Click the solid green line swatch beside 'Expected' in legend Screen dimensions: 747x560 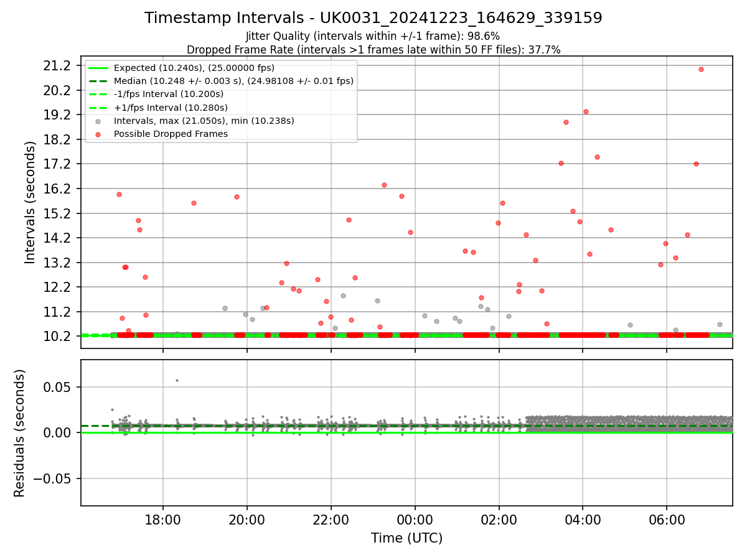pyautogui.click(x=98, y=68)
